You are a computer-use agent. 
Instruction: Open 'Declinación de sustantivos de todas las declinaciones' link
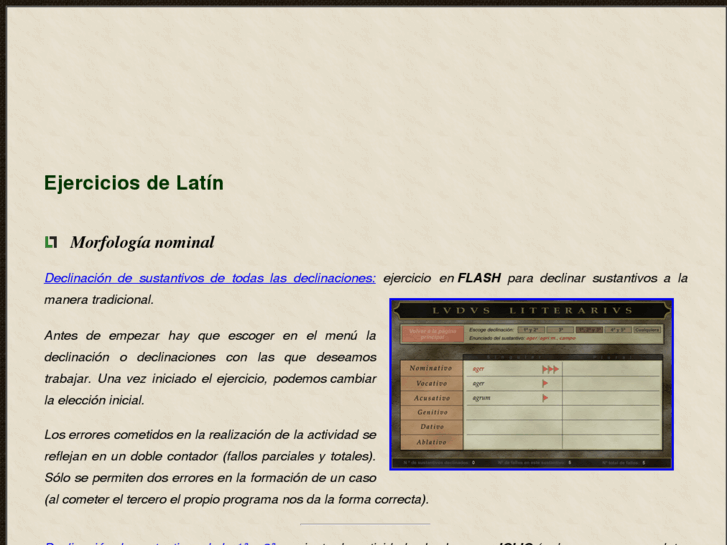(210, 278)
